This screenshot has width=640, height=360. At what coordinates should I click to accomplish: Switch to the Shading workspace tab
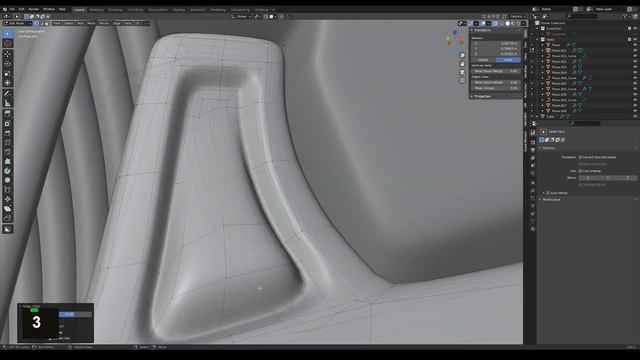pos(178,9)
